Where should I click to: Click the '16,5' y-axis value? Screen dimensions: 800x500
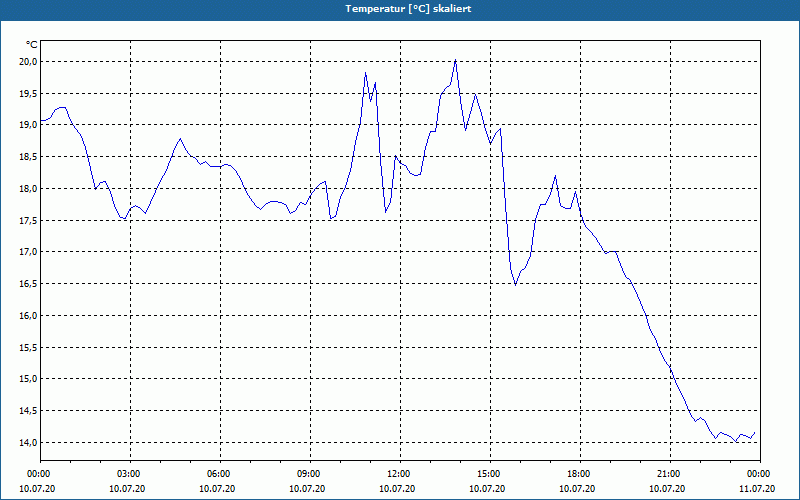coord(29,284)
